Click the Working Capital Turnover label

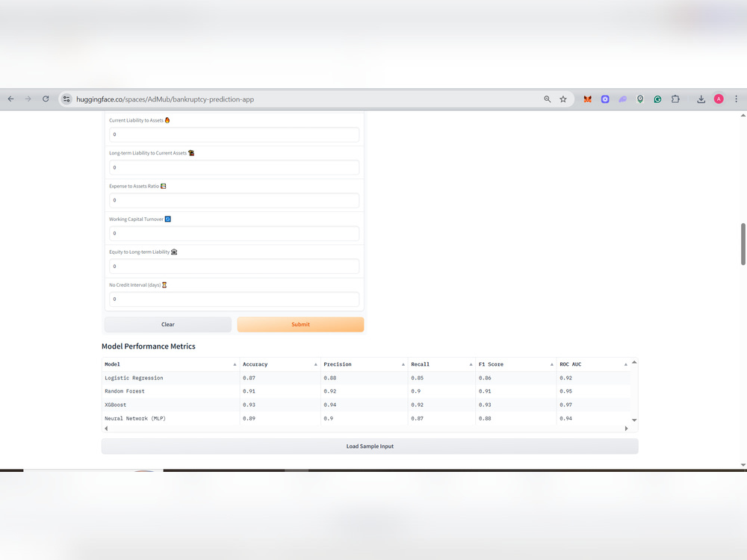pos(136,219)
